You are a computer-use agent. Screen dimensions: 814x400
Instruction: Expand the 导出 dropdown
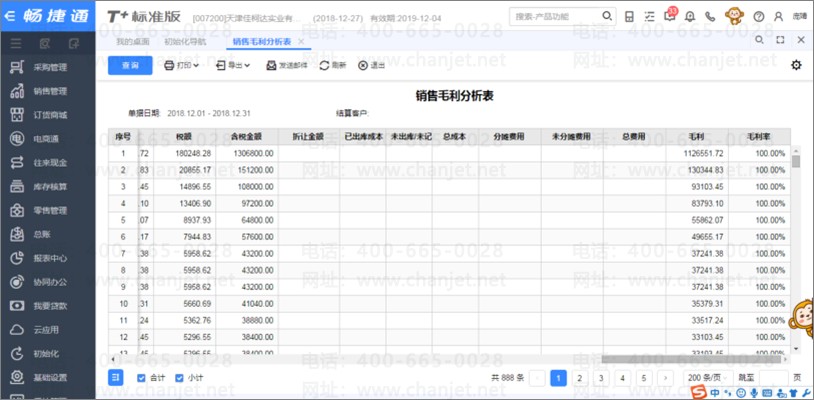coord(235,65)
